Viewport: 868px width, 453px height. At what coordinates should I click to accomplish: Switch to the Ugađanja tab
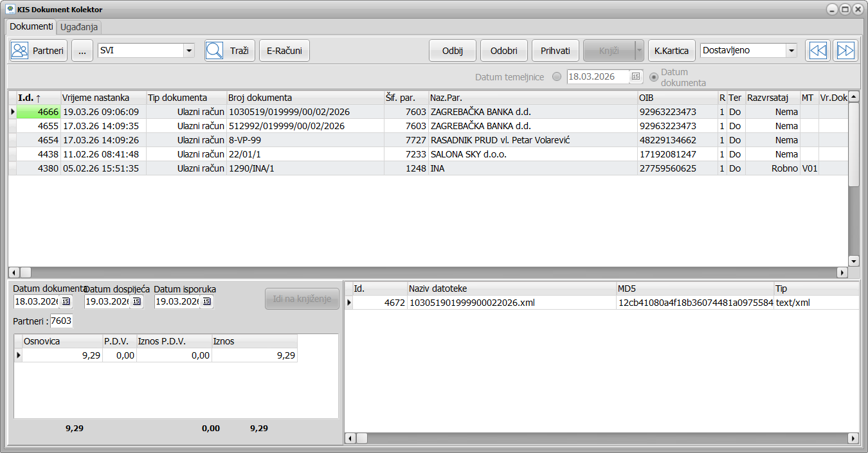[80, 27]
